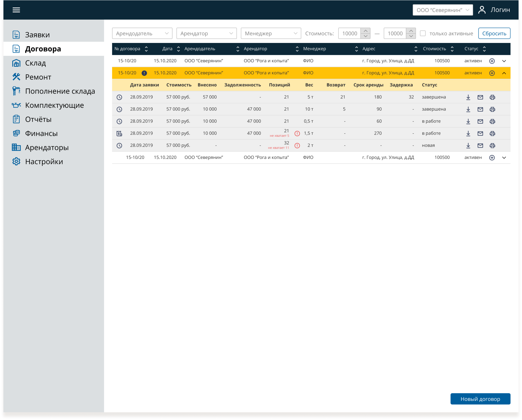Open the Арендодатель filter dropdown
522x420 pixels.
pyautogui.click(x=142, y=33)
